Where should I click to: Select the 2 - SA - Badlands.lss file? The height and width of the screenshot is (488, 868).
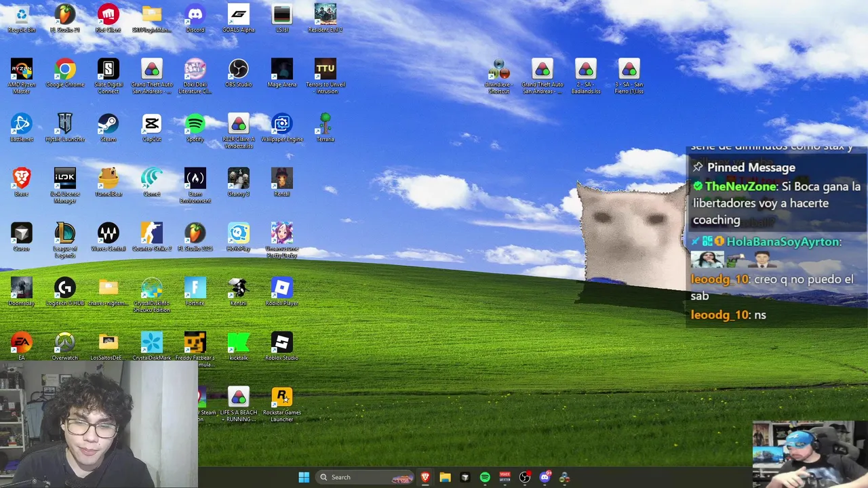pos(585,76)
